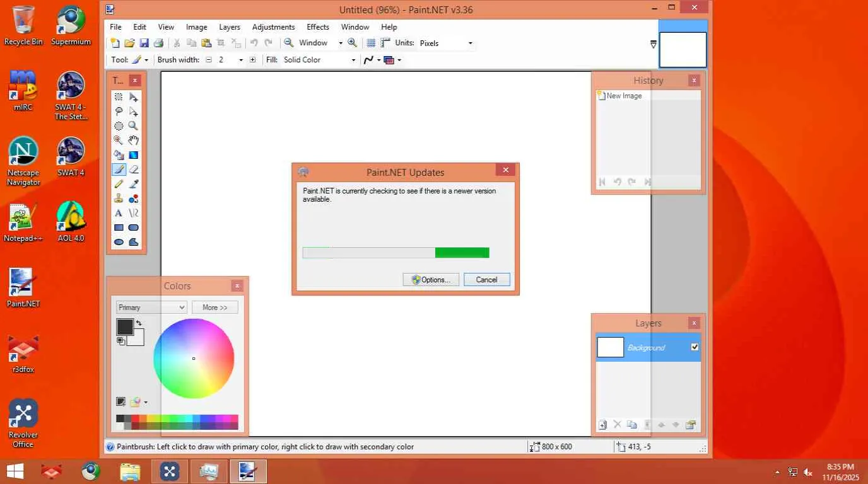The width and height of the screenshot is (868, 484).
Task: Click the Zoom Out magnifier icon
Action: [288, 43]
